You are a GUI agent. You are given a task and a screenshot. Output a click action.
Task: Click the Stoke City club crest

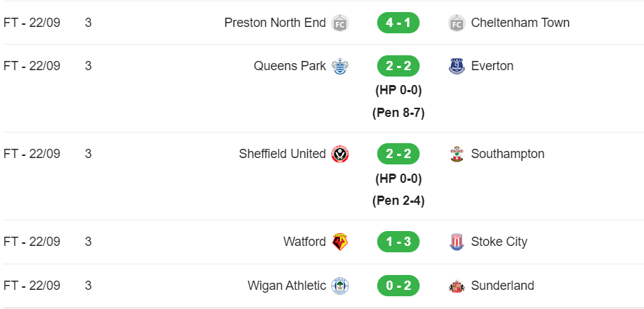click(x=456, y=242)
